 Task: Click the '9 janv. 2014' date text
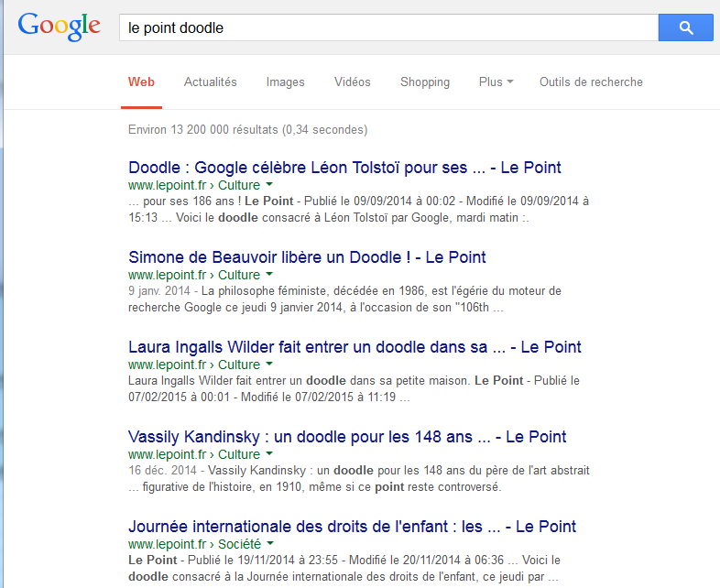pyautogui.click(x=158, y=291)
